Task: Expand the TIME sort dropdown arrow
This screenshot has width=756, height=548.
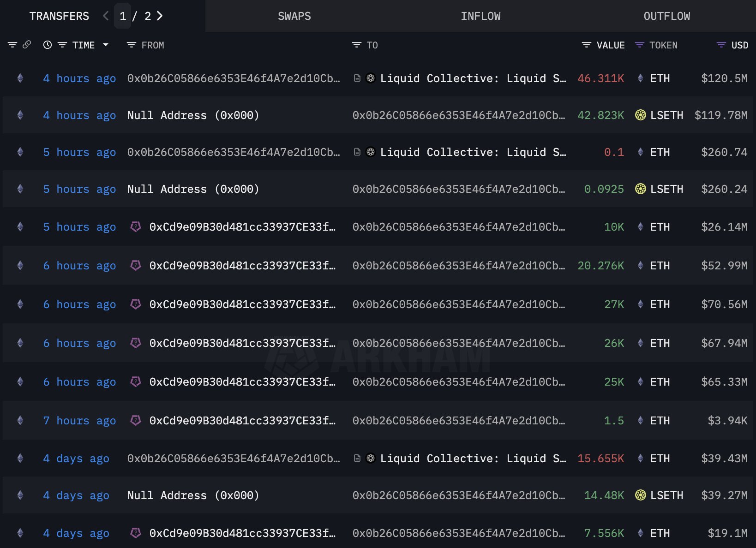Action: [x=106, y=45]
